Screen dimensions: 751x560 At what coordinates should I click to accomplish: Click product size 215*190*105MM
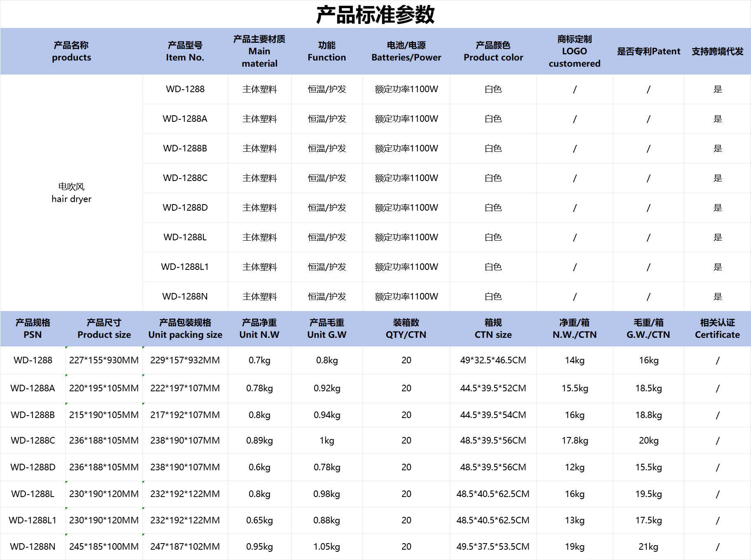(x=104, y=415)
